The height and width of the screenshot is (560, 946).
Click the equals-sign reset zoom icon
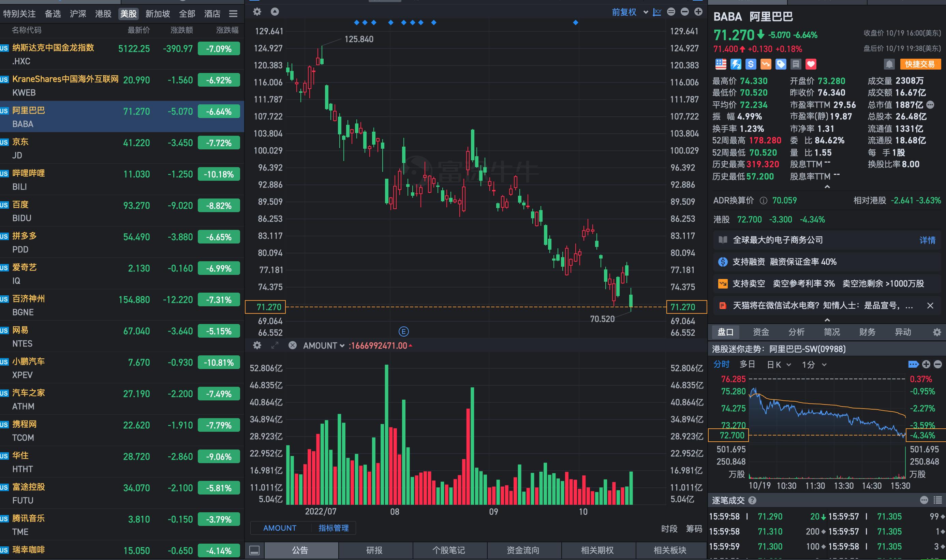[x=671, y=12]
